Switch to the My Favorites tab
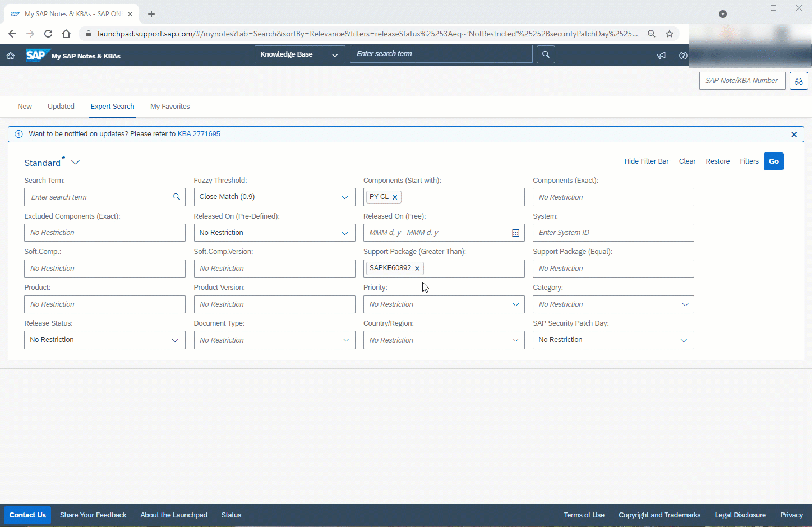The image size is (812, 527). point(170,107)
